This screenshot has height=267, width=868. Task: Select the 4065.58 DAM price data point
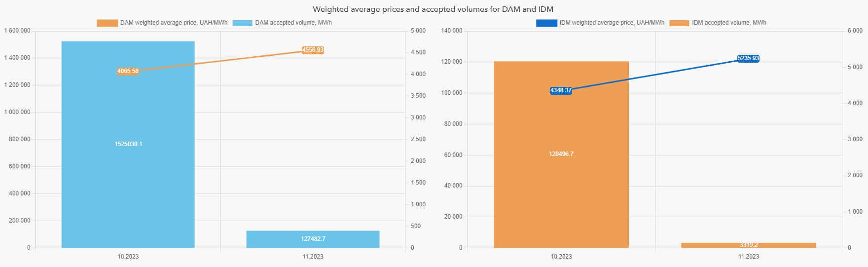tap(128, 71)
